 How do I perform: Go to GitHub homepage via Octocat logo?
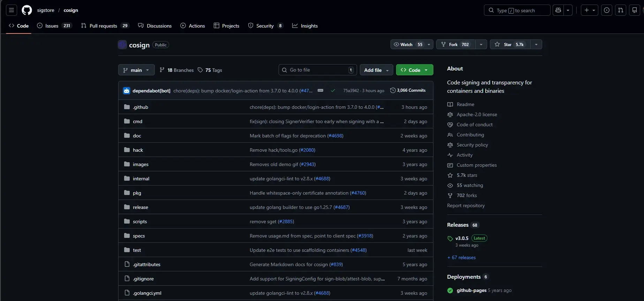pos(27,10)
